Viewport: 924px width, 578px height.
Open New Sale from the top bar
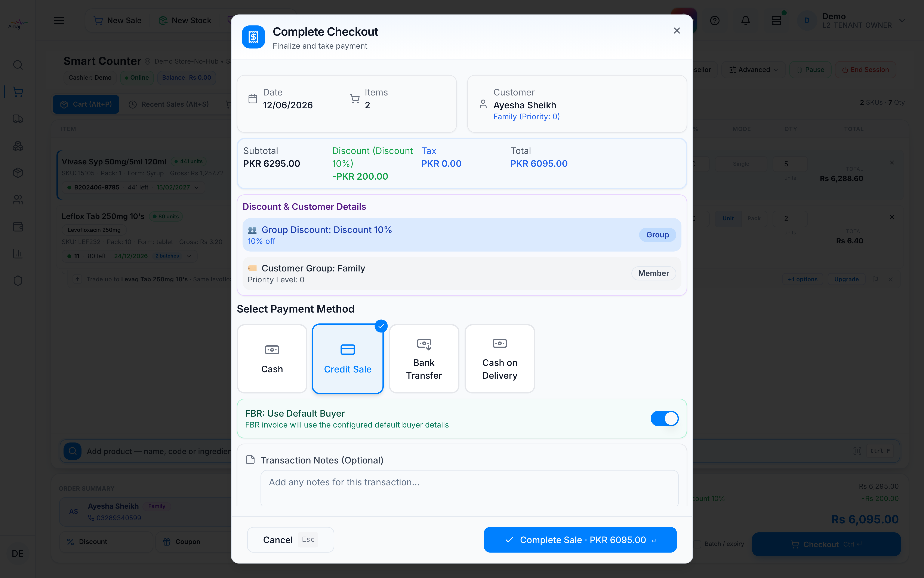[x=118, y=21]
